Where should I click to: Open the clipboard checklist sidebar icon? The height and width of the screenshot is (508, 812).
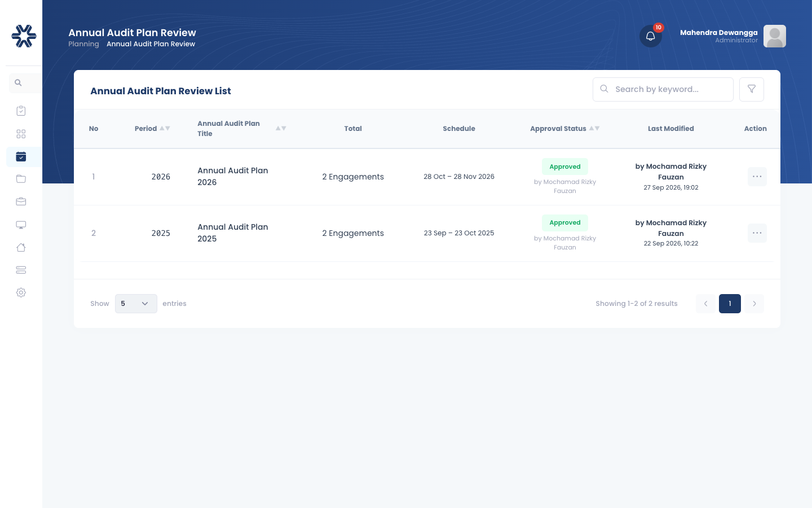click(21, 111)
